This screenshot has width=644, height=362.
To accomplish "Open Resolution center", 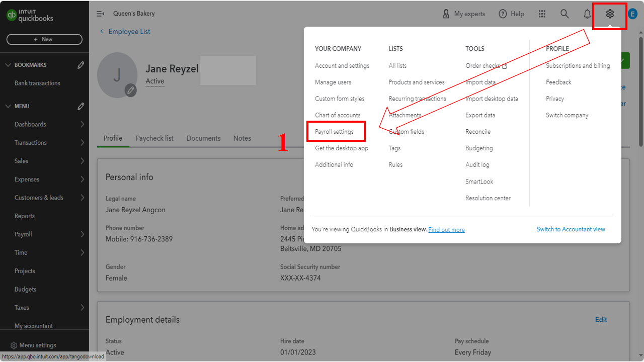I will coord(488,198).
